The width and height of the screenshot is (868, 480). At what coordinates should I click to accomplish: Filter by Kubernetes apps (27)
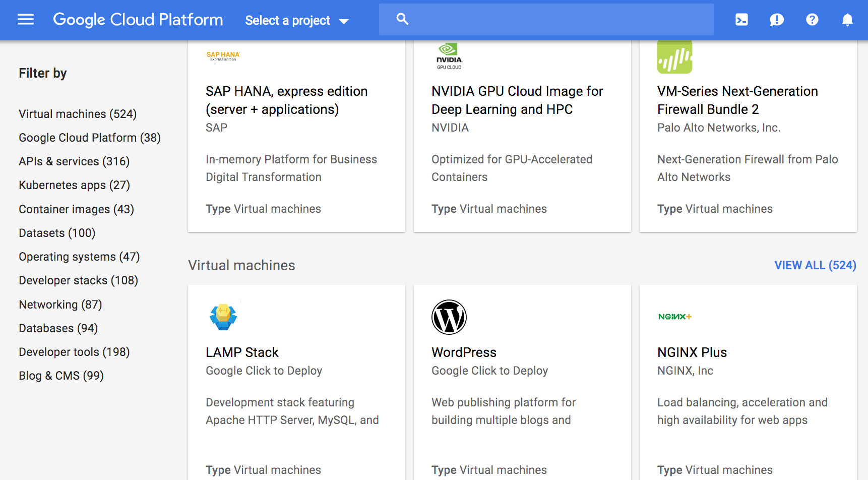point(75,185)
